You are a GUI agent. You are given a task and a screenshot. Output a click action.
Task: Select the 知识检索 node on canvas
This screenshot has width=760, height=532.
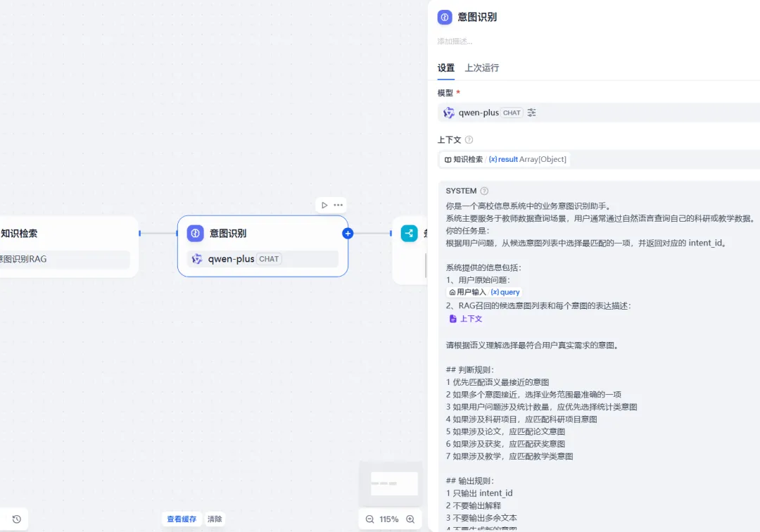tap(68, 246)
